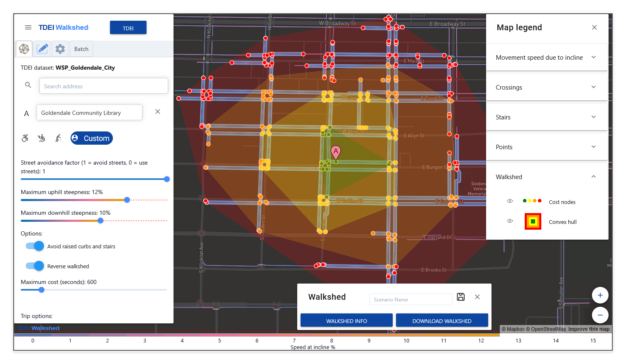Screen dimensions: 626x364
Task: Open the edit pencil tool
Action: click(42, 49)
